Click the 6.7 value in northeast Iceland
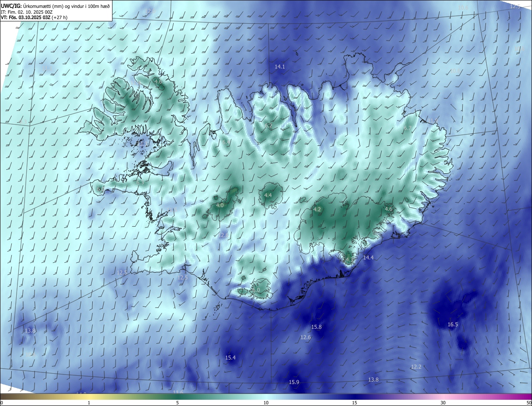 click(x=407, y=128)
